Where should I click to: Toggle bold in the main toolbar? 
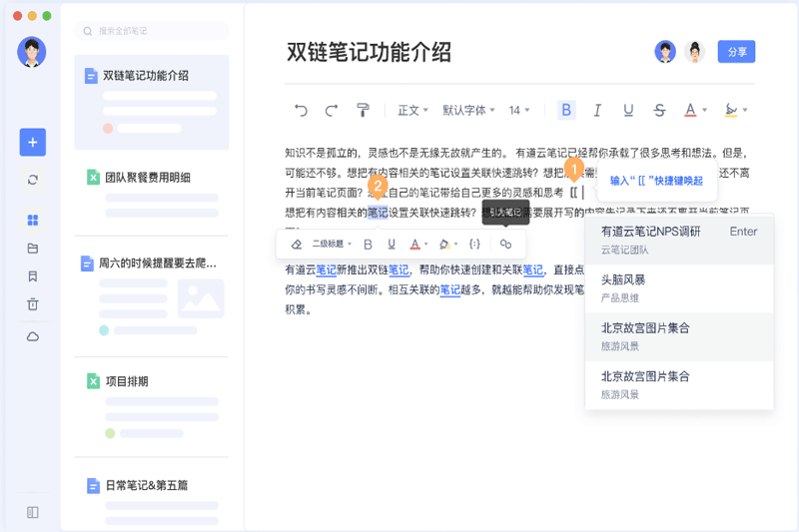pos(566,110)
